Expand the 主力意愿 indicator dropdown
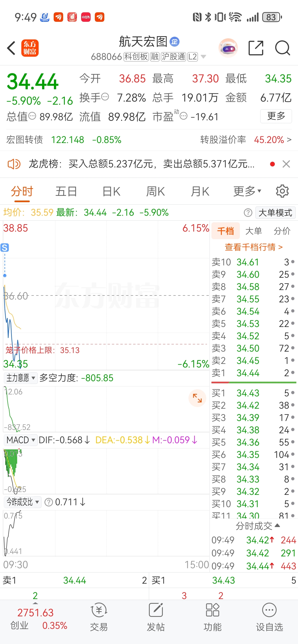The image size is (298, 644). coord(21,378)
